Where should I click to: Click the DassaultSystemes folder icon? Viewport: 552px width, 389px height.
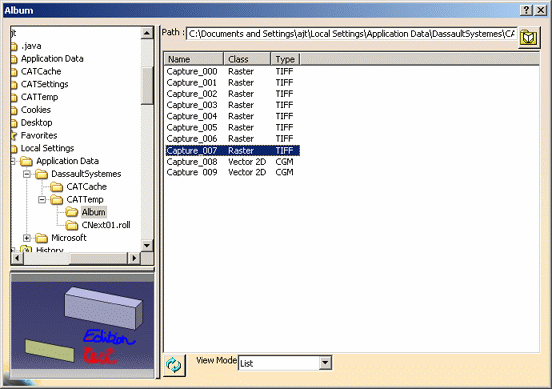[42, 174]
